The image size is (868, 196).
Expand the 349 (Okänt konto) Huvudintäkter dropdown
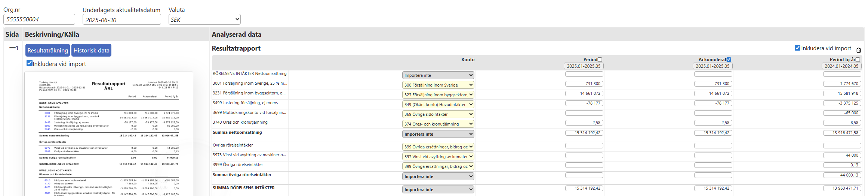(438, 105)
